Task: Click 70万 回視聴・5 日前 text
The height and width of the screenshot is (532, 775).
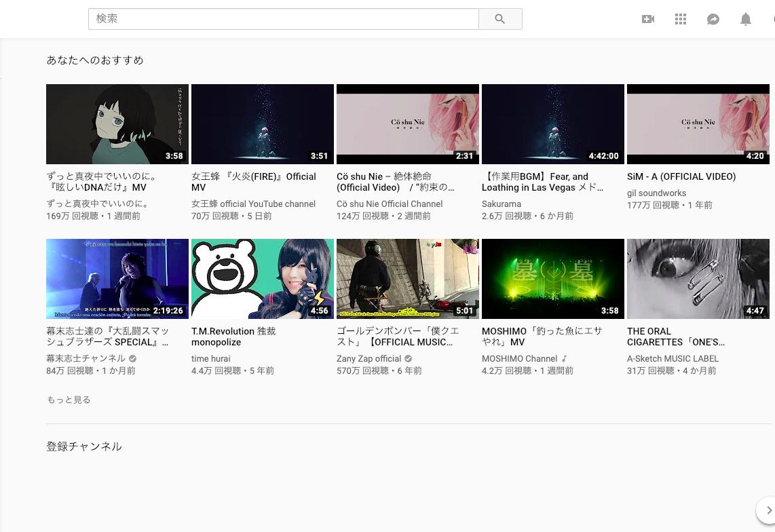Action: click(231, 216)
